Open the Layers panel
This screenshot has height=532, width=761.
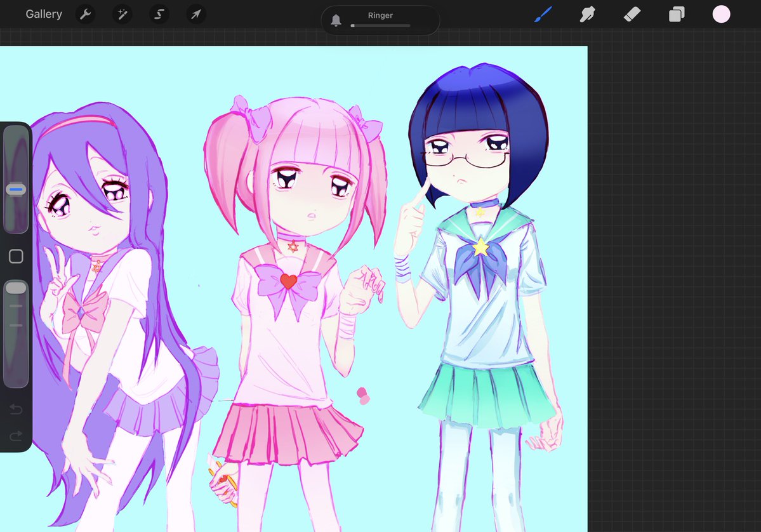click(677, 14)
